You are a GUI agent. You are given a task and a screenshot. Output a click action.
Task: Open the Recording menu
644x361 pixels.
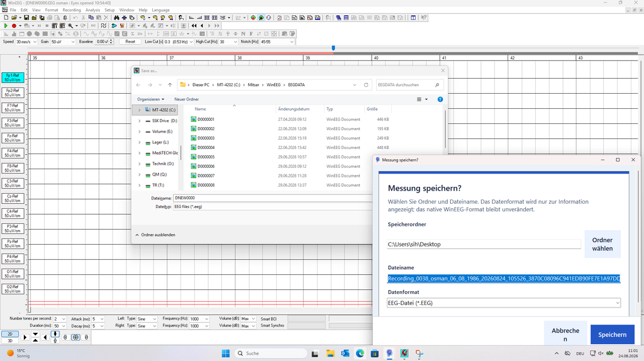[72, 10]
